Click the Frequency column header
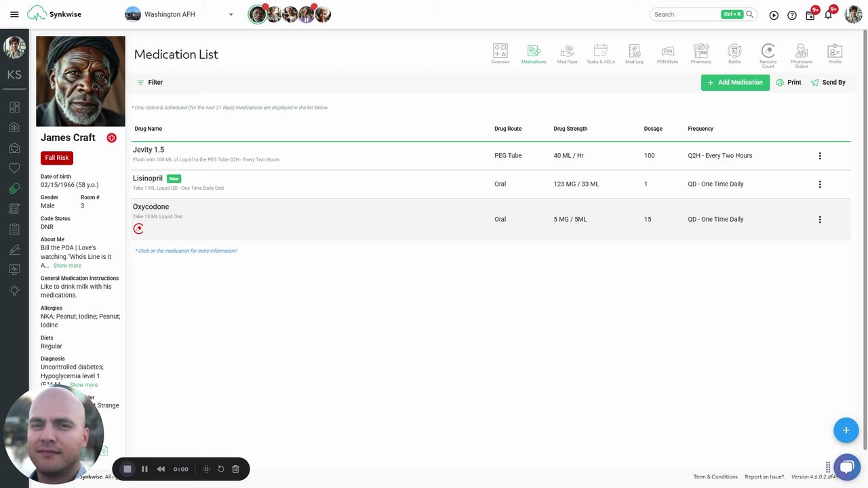Viewport: 868px width, 488px height. coord(701,129)
